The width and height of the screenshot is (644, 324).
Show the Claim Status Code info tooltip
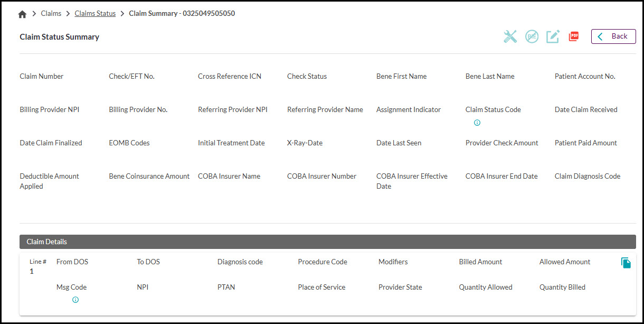[x=477, y=122]
